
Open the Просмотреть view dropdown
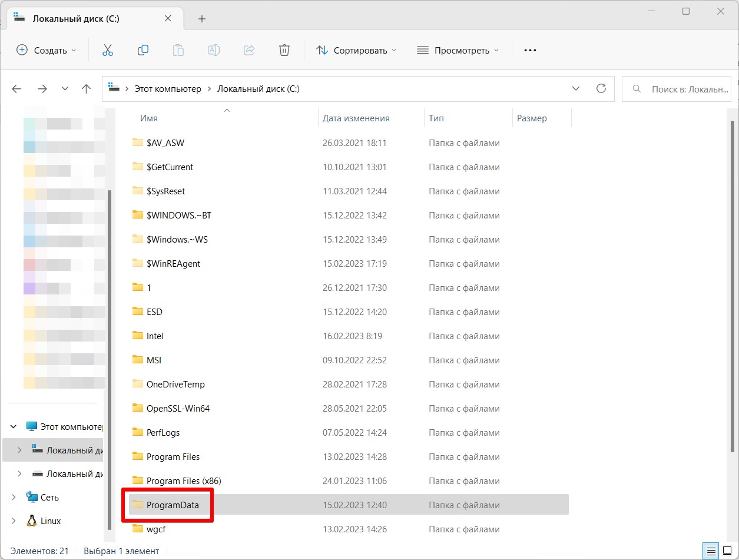point(458,51)
